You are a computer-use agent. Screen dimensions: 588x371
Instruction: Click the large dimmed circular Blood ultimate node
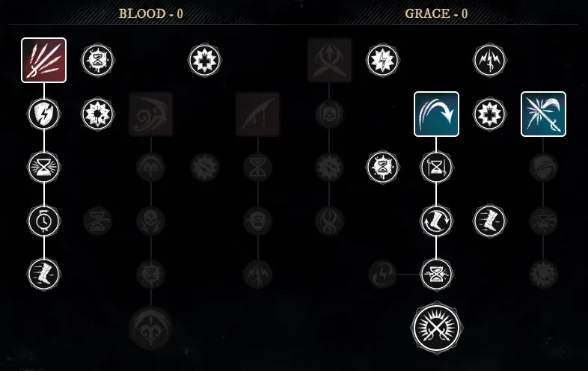point(151,328)
